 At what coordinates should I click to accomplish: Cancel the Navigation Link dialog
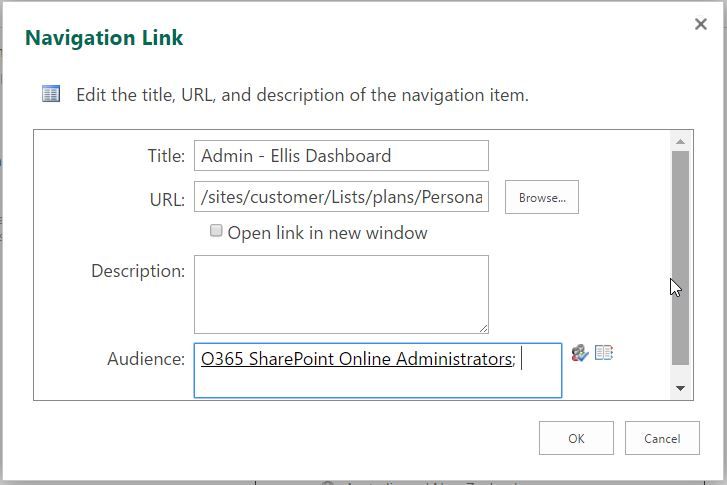click(662, 438)
